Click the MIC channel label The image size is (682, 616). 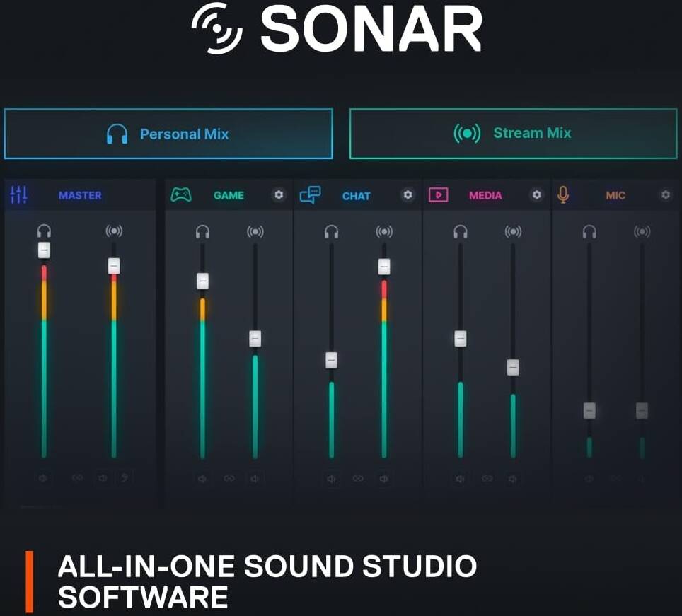615,196
